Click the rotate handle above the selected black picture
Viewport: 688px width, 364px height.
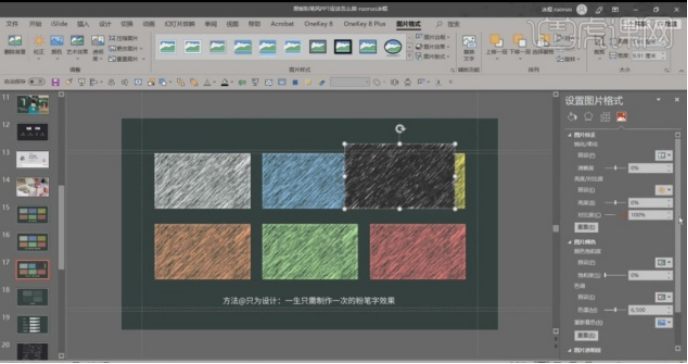click(x=400, y=129)
